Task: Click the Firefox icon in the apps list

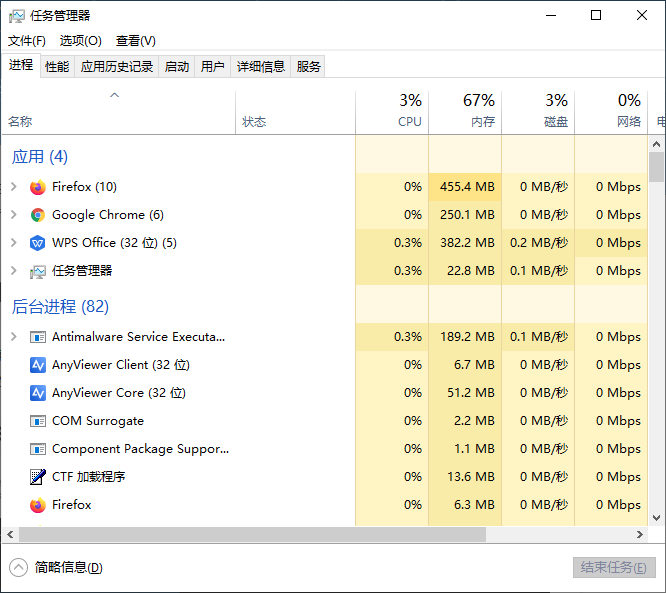Action: [x=38, y=187]
